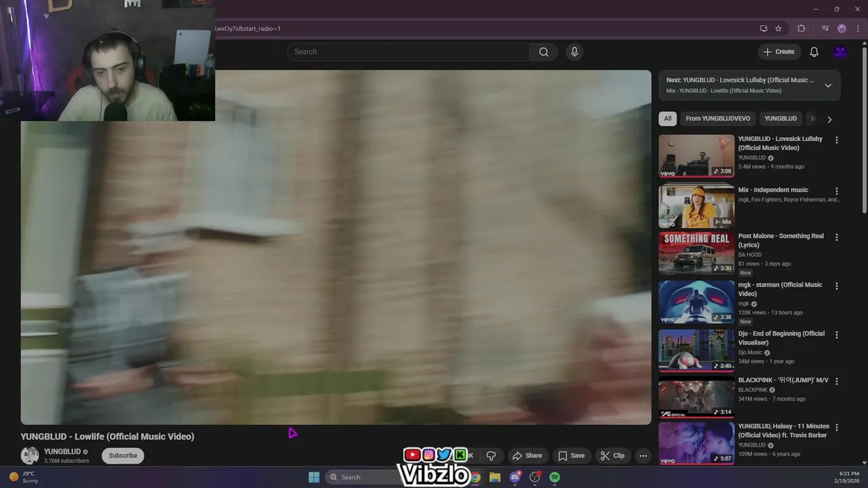Screen dimensions: 868x488
Task: Activate voice search microphone
Action: point(574,52)
